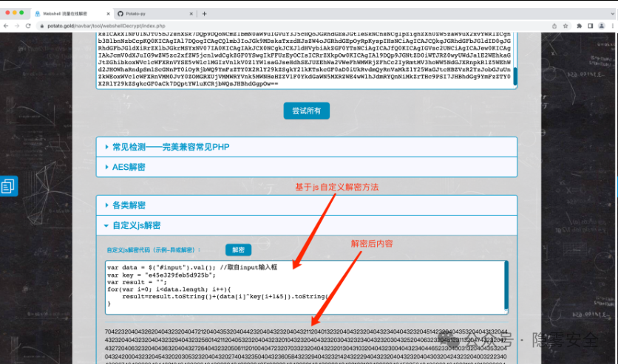This screenshot has width=618, height=364.
Task: Click the site padlock icon
Action: point(41,26)
